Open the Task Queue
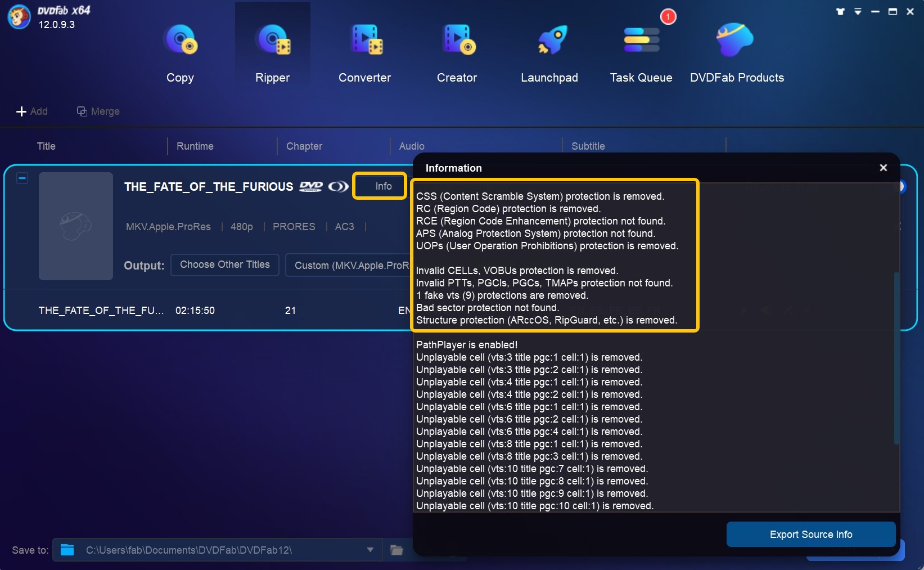This screenshot has height=570, width=924. pyautogui.click(x=641, y=54)
